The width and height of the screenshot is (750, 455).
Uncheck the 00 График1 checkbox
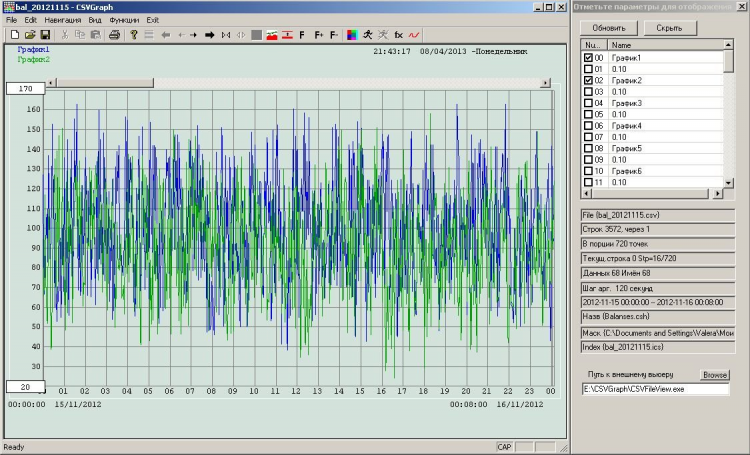tap(588, 58)
